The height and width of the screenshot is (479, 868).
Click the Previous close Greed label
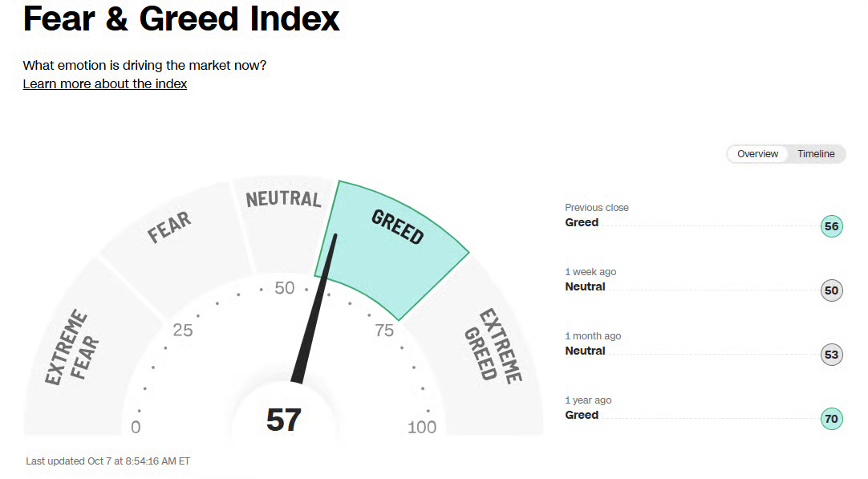tap(582, 223)
